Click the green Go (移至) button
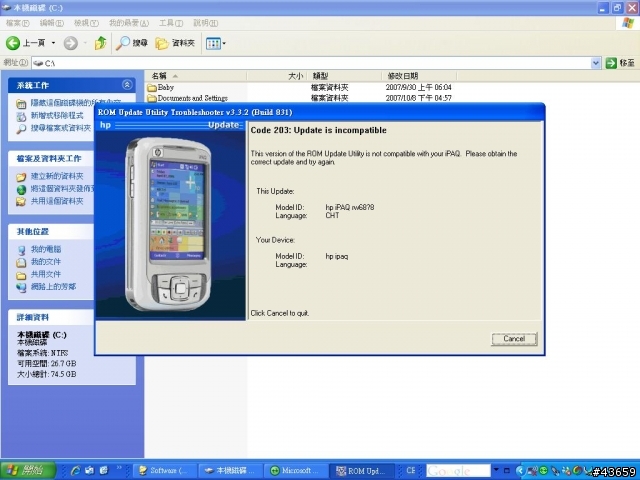This screenshot has width=640, height=480. click(x=620, y=63)
